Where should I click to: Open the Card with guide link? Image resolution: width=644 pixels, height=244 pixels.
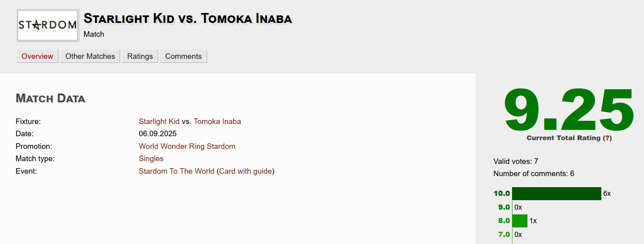245,171
